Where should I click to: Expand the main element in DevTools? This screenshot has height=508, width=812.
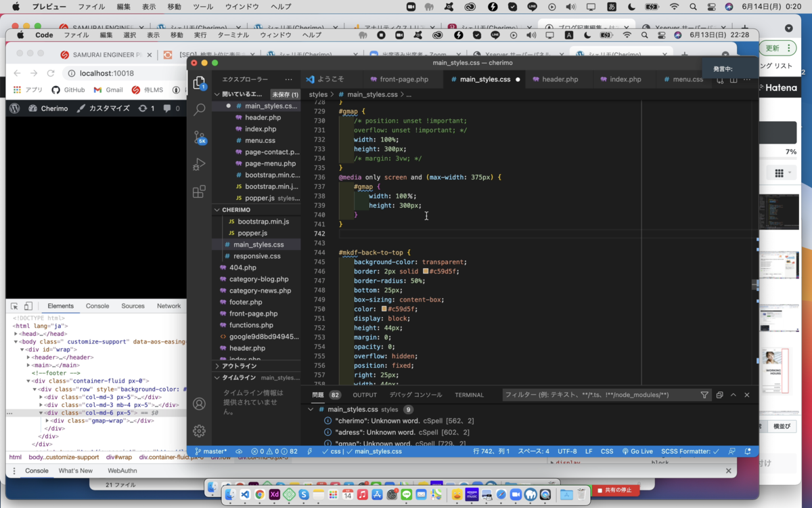[28, 366]
